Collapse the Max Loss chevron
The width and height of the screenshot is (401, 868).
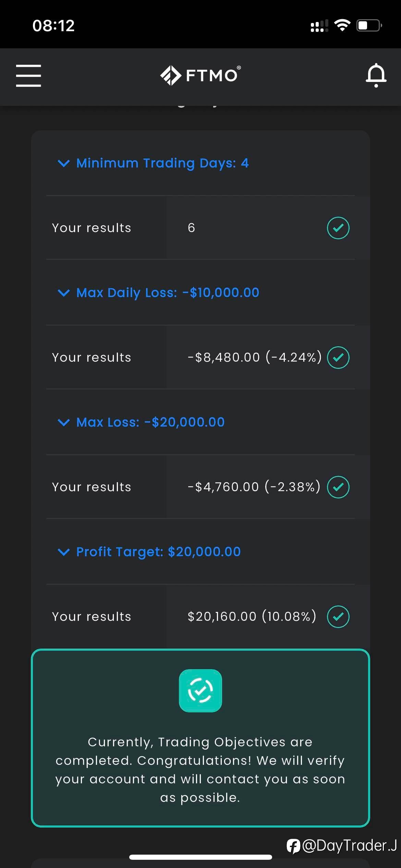[64, 422]
